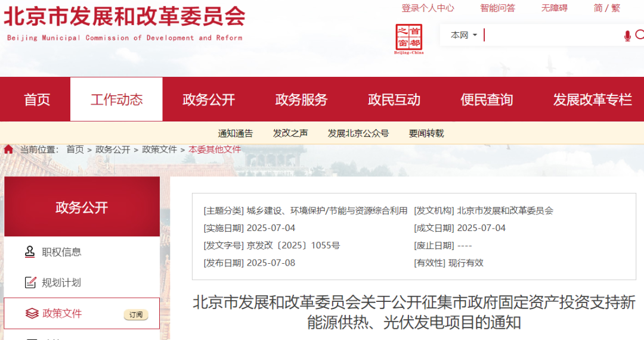
Task: Open the 政务公开 navigation tab
Action: point(209,99)
